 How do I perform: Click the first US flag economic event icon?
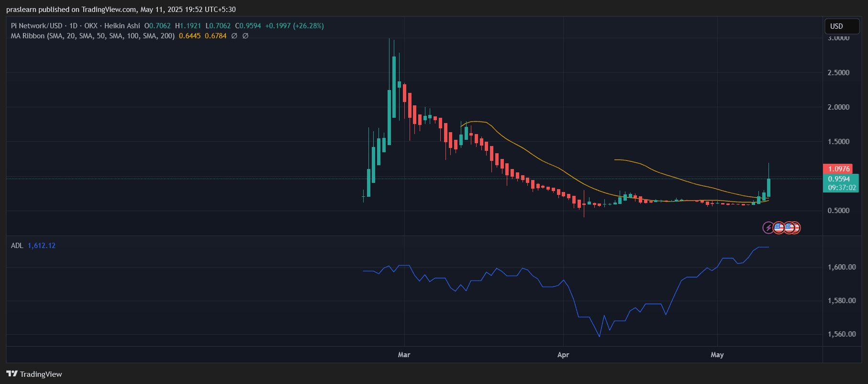(779, 228)
